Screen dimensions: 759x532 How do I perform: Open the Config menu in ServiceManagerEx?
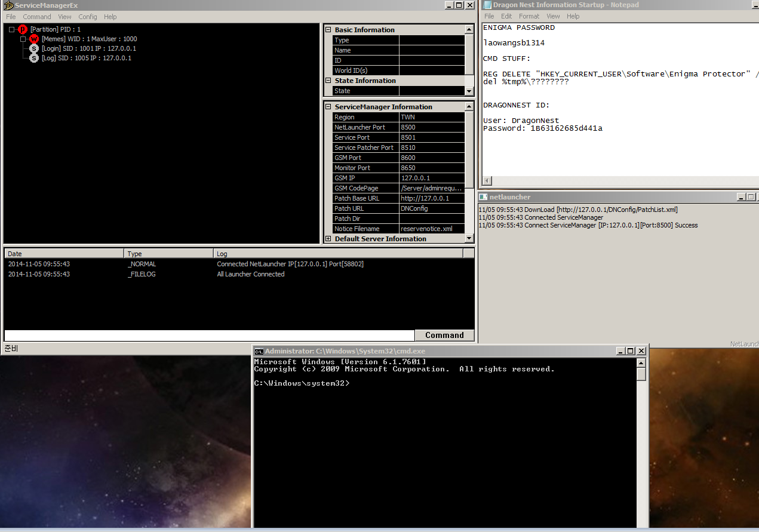(88, 17)
